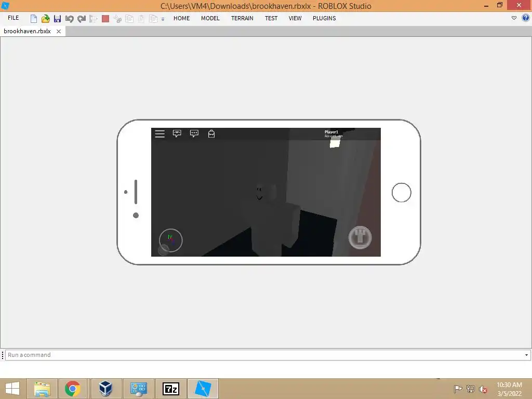Image resolution: width=532 pixels, height=399 pixels.
Task: Open the quick access toolbar customize arrow
Action: tap(163, 19)
